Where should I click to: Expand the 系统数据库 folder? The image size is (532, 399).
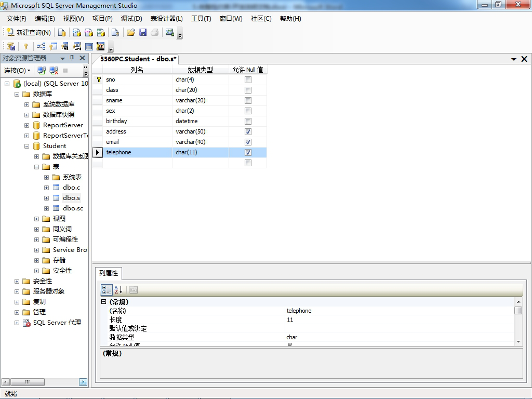click(x=27, y=104)
